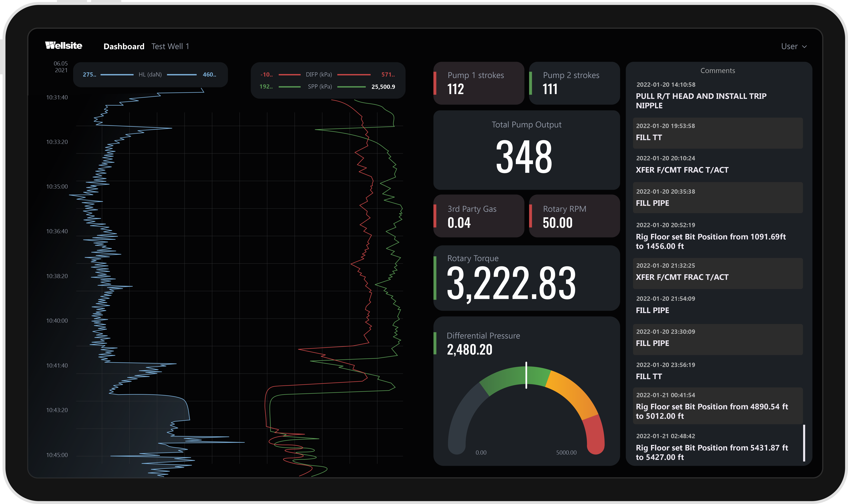
Task: Select the Pump 1 strokes card
Action: click(479, 83)
